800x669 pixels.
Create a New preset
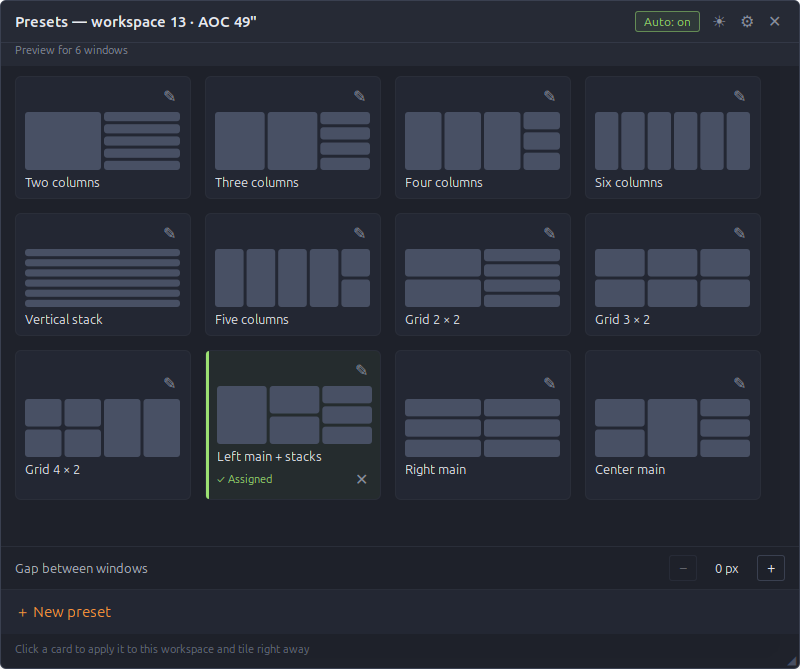(x=64, y=612)
